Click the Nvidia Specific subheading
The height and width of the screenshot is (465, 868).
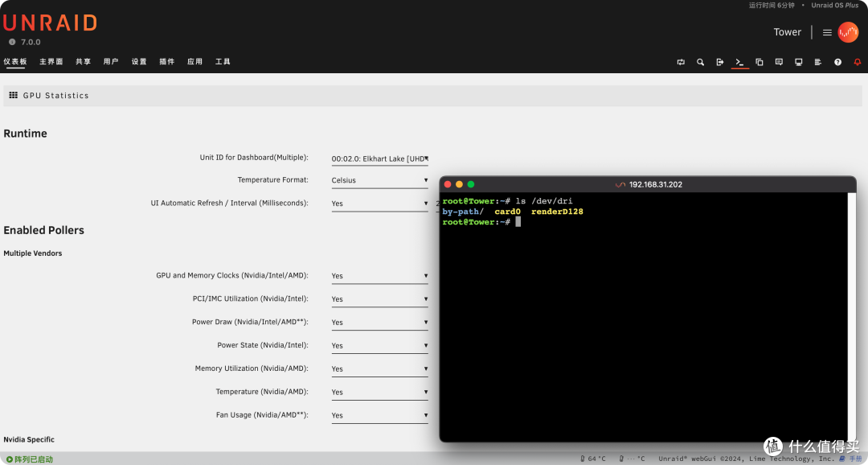[29, 439]
